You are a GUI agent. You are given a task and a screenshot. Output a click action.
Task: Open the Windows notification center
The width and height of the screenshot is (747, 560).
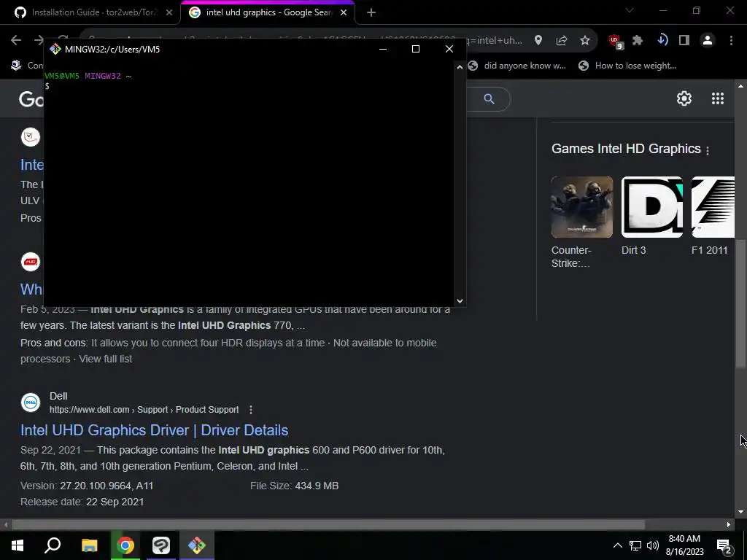[725, 546]
